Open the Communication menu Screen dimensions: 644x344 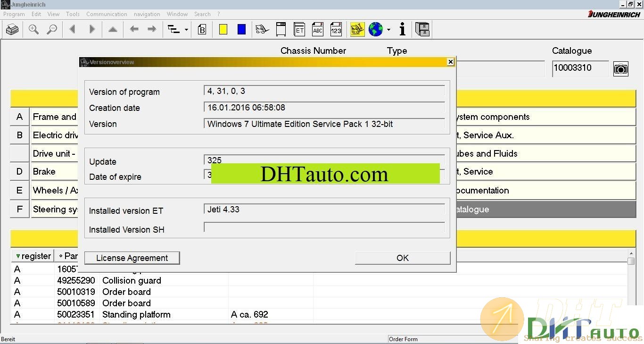107,14
